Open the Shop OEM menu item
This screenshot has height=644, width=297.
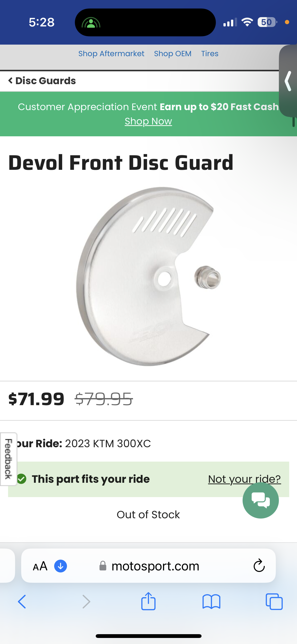tap(173, 54)
